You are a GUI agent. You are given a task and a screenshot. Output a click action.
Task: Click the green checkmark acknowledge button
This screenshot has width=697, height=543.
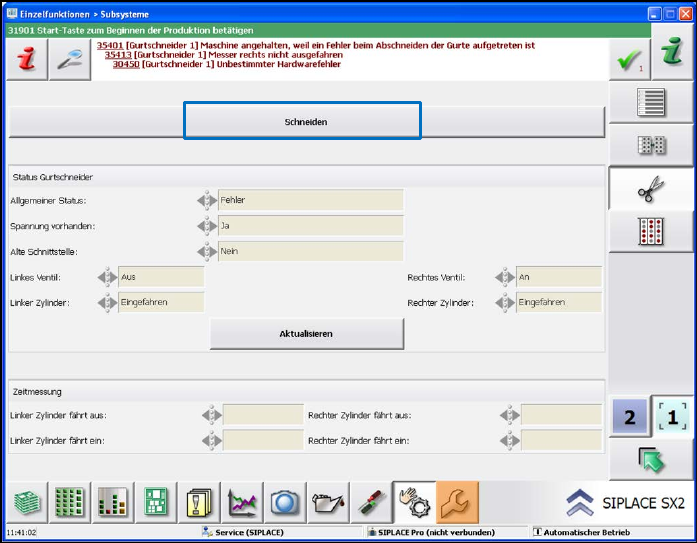(629, 60)
